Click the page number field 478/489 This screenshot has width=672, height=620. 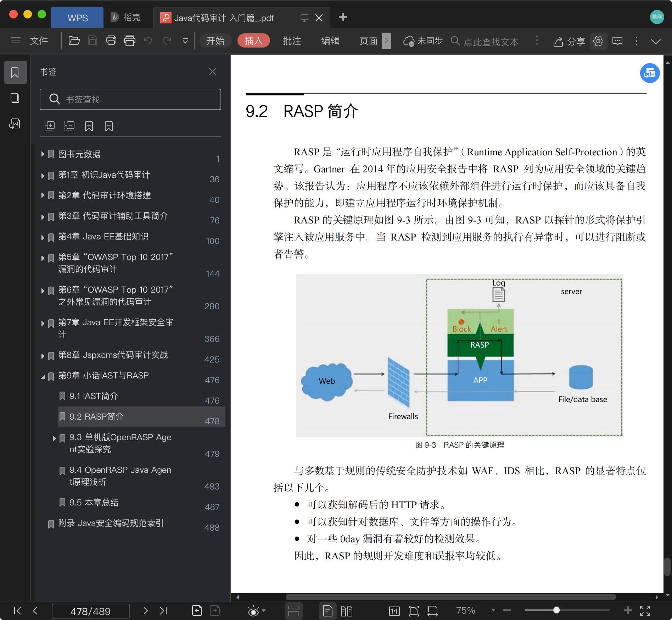(90, 611)
